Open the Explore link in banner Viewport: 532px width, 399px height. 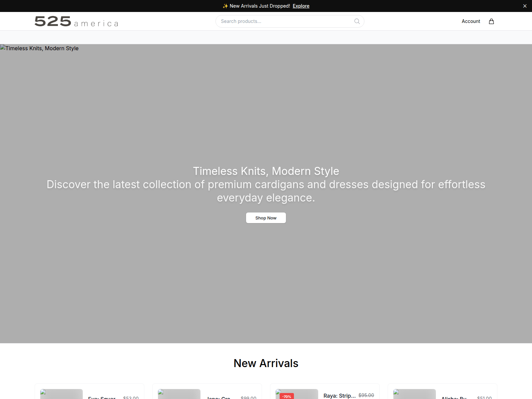[x=301, y=6]
